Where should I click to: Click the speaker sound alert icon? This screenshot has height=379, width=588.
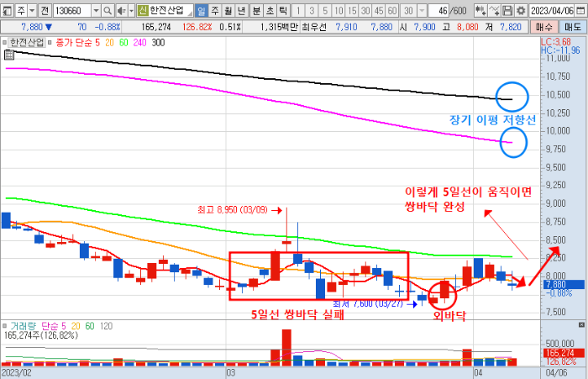pos(121,11)
